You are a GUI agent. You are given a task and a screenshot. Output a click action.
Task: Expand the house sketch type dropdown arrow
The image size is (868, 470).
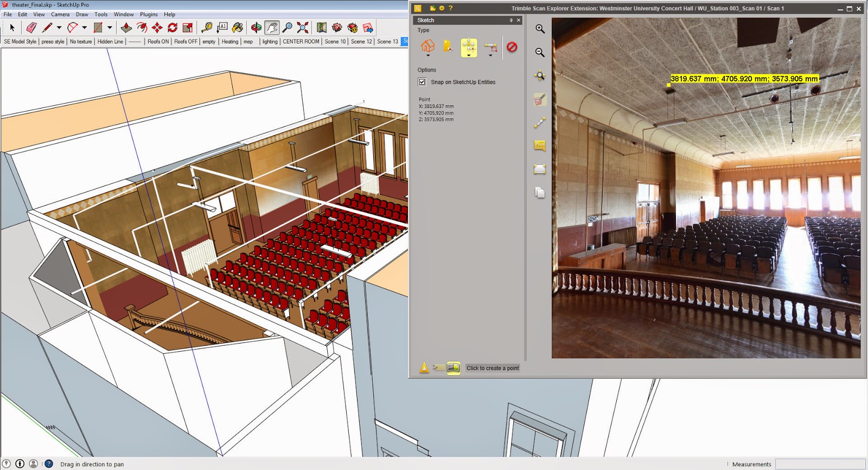(427, 55)
